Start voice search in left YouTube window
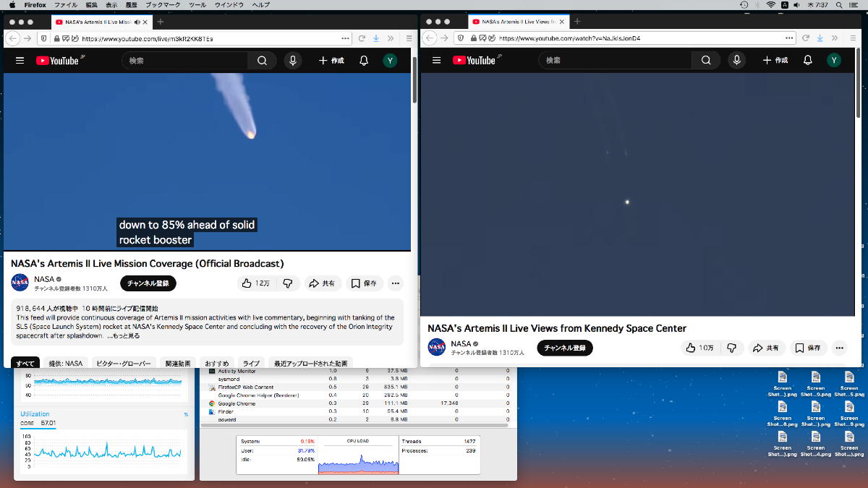 click(293, 61)
